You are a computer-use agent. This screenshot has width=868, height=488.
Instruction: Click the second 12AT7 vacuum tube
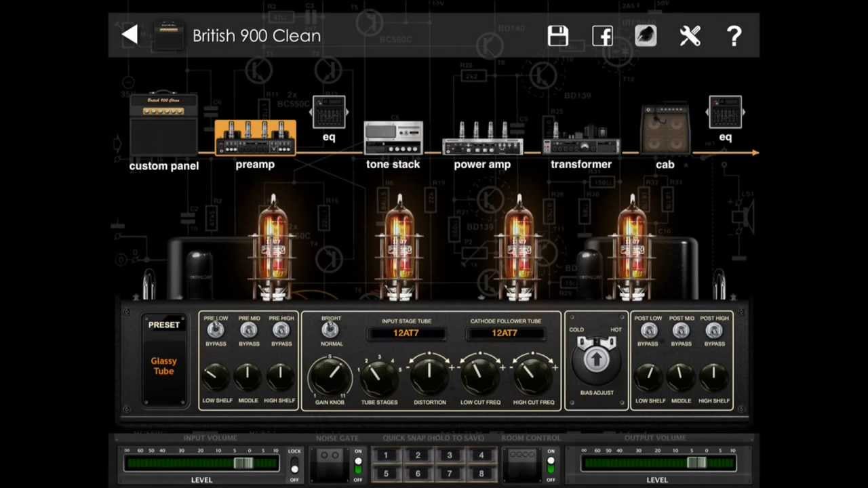(399, 248)
